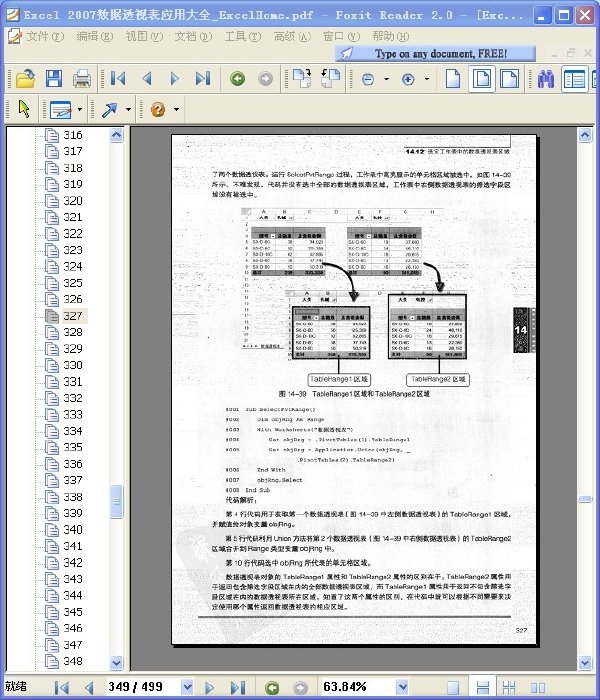This screenshot has width=600, height=700.
Task: Select fit page view icon
Action: 482,79
